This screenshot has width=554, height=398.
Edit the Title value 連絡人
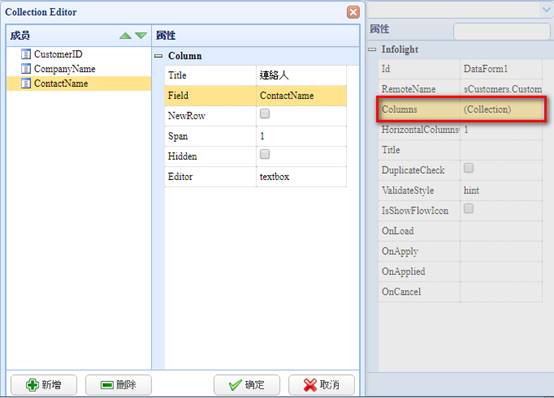(301, 75)
